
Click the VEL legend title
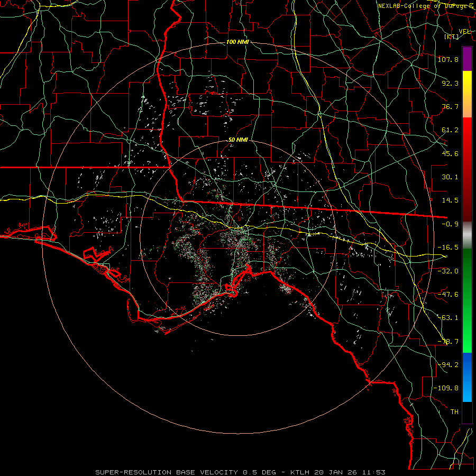point(464,32)
